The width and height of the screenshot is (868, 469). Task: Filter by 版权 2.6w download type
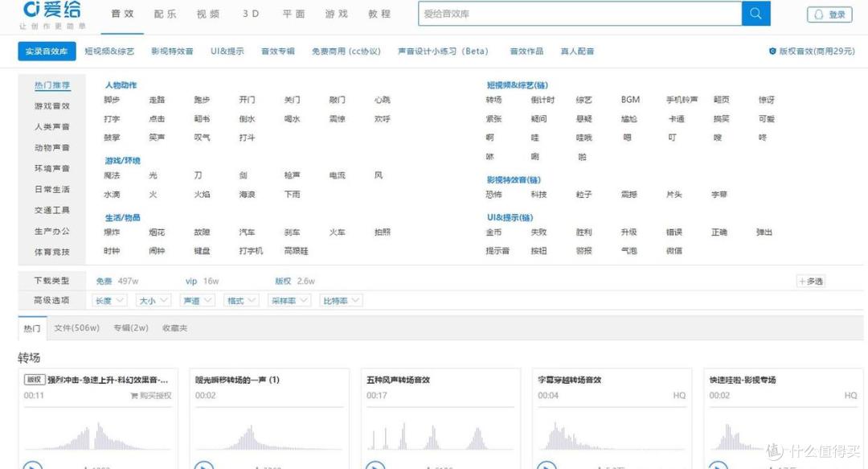(x=295, y=281)
